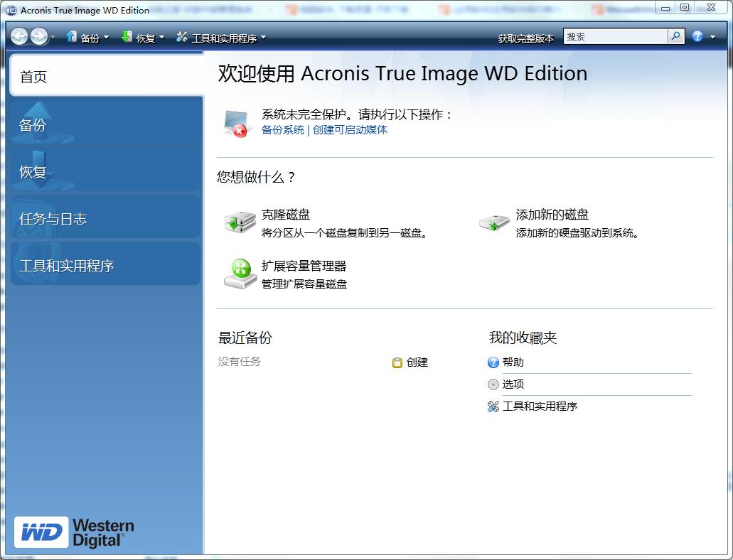The height and width of the screenshot is (560, 733).
Task: Click the forward navigation arrow
Action: [x=39, y=36]
